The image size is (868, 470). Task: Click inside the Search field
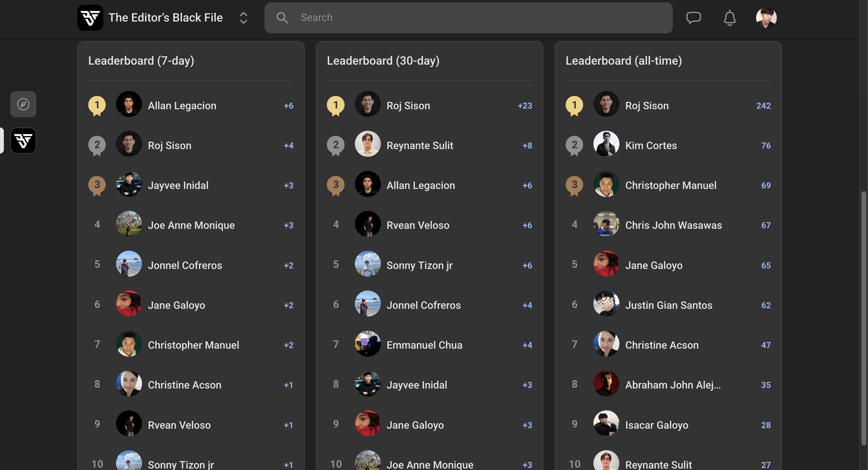pyautogui.click(x=468, y=18)
